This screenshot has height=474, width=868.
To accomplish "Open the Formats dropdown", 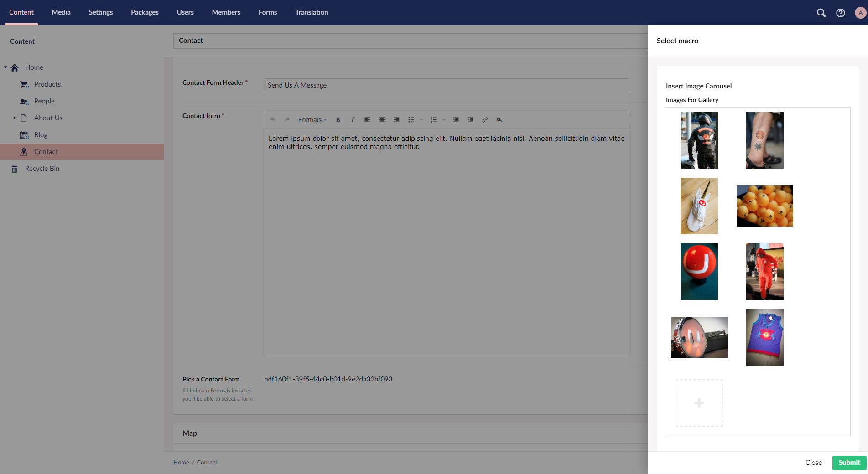I will (312, 120).
